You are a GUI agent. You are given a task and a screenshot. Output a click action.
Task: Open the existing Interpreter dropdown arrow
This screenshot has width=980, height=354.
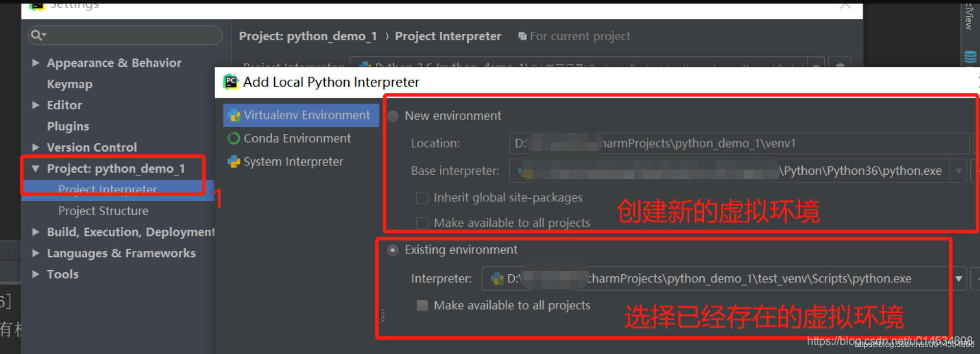pyautogui.click(x=959, y=279)
